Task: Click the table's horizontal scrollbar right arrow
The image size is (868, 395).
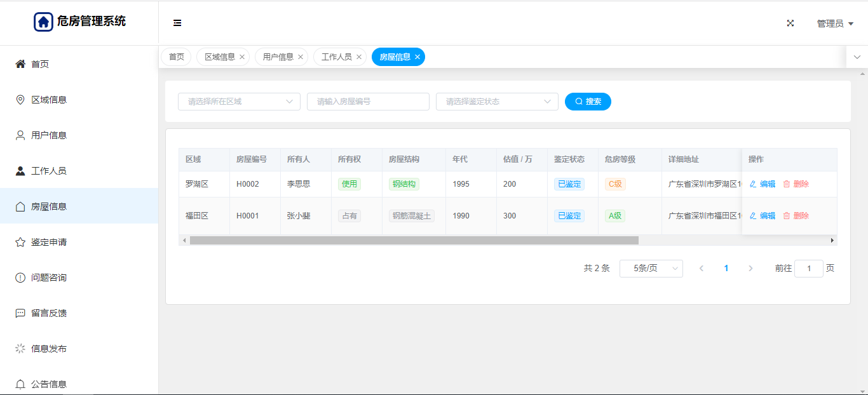Action: (x=832, y=241)
